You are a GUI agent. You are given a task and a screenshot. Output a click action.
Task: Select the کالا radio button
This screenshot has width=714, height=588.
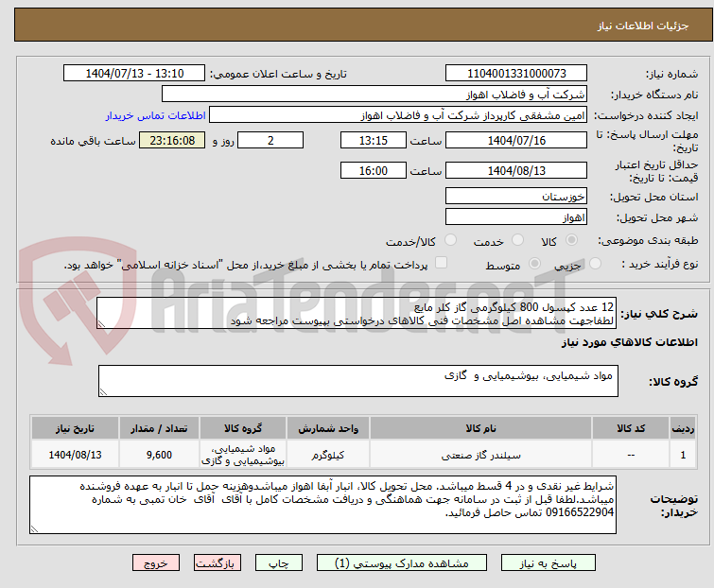click(x=571, y=240)
